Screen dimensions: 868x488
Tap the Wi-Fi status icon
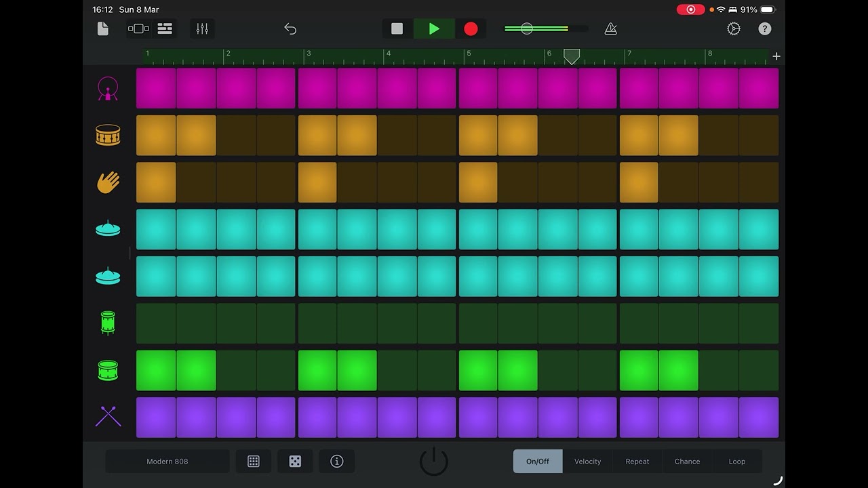pyautogui.click(x=721, y=9)
